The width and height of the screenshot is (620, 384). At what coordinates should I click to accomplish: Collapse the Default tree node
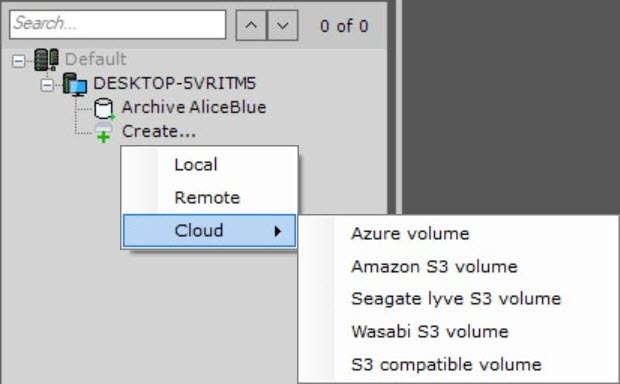click(x=18, y=61)
